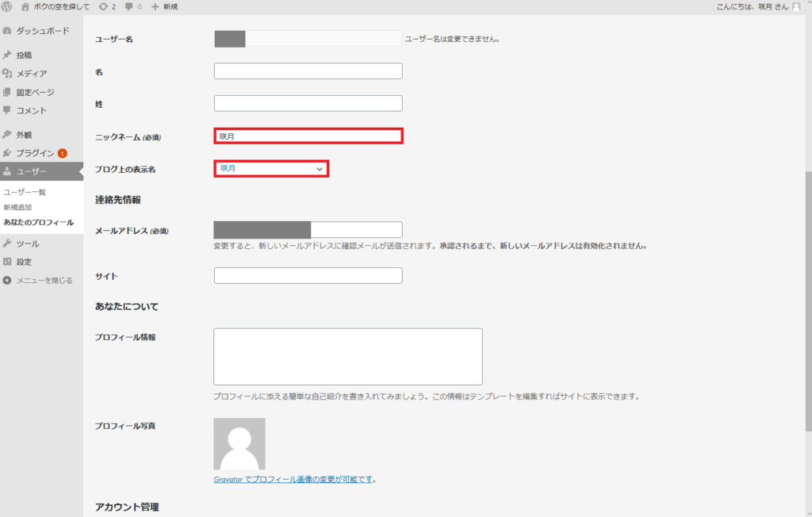
Task: Click the 固定ページ pages icon
Action: [x=7, y=92]
